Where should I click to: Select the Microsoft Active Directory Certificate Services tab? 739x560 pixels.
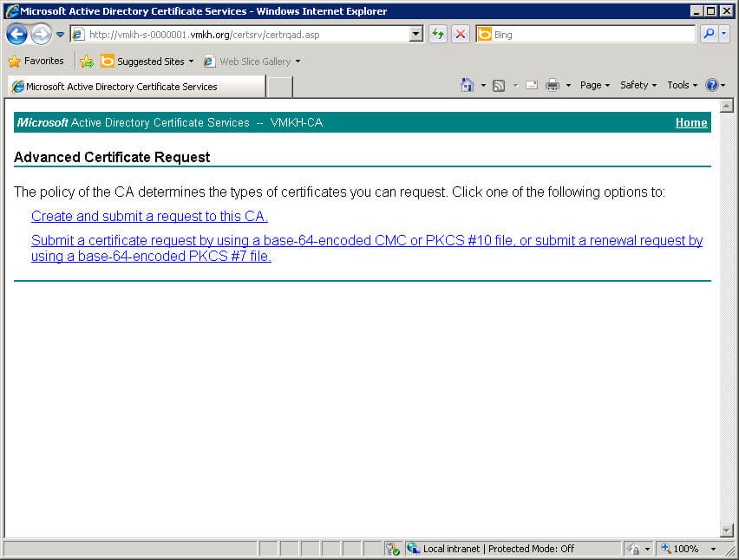pyautogui.click(x=137, y=87)
